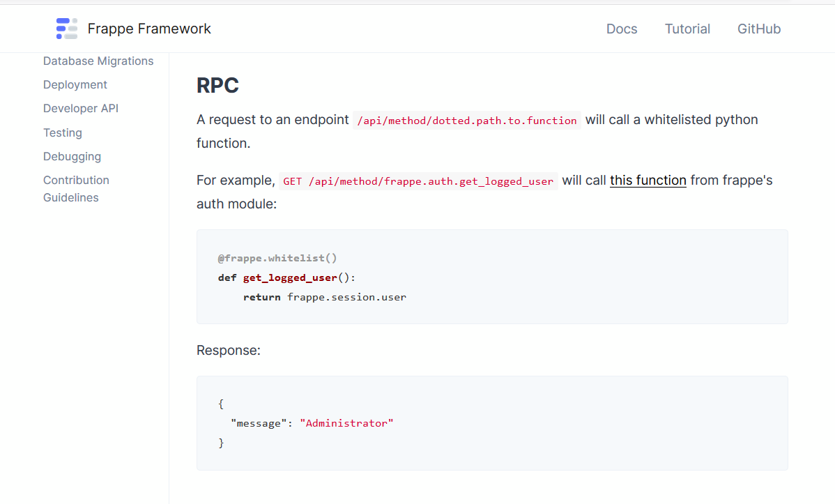Click the return frappe.session.user code line
This screenshot has height=504, width=835.
(x=325, y=297)
